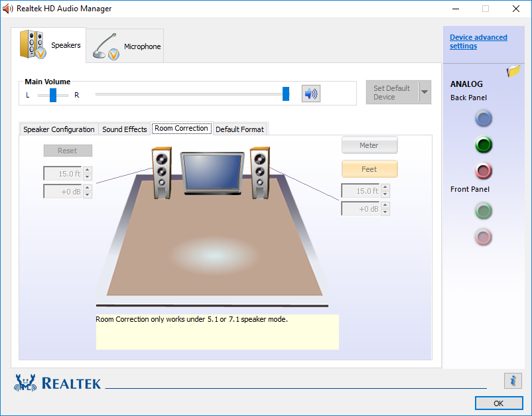Click the green front panel jack
This screenshot has height=416, width=532.
point(484,211)
